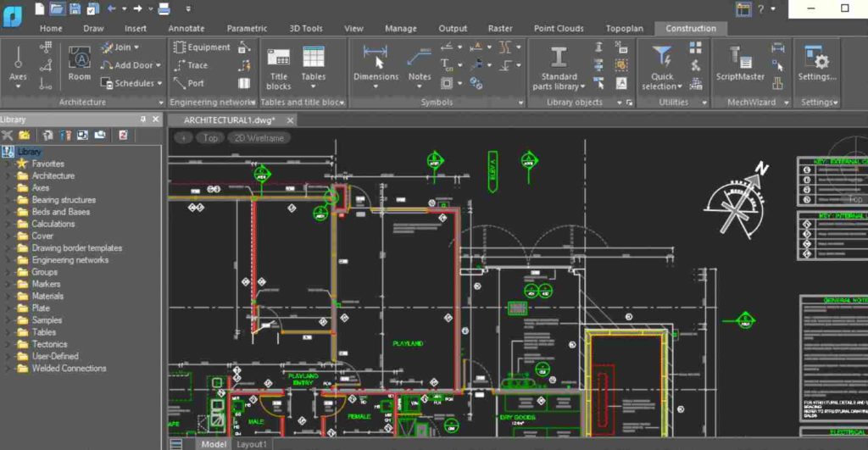Select the Notes tool
The width and height of the screenshot is (868, 450).
tap(419, 67)
